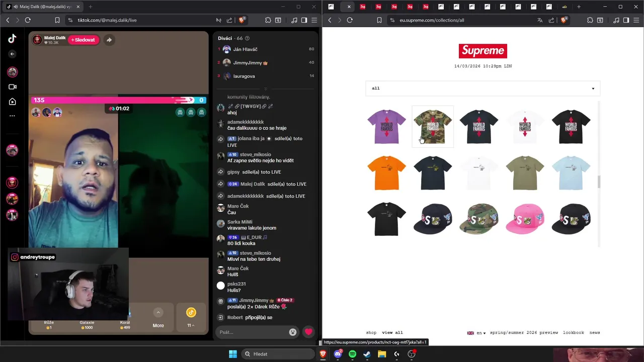The width and height of the screenshot is (644, 362).
Task: Open the orange tee product
Action: tap(386, 173)
